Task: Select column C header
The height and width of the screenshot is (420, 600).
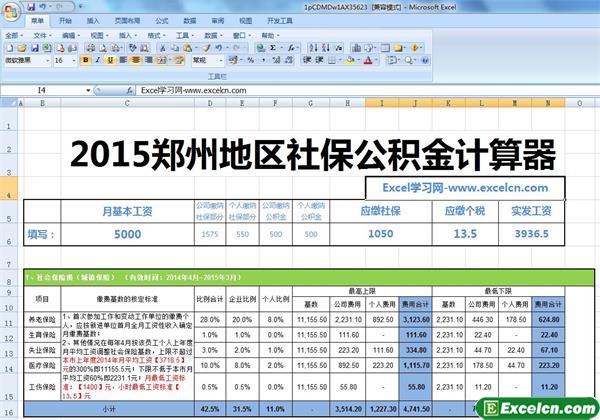Action: point(127,103)
